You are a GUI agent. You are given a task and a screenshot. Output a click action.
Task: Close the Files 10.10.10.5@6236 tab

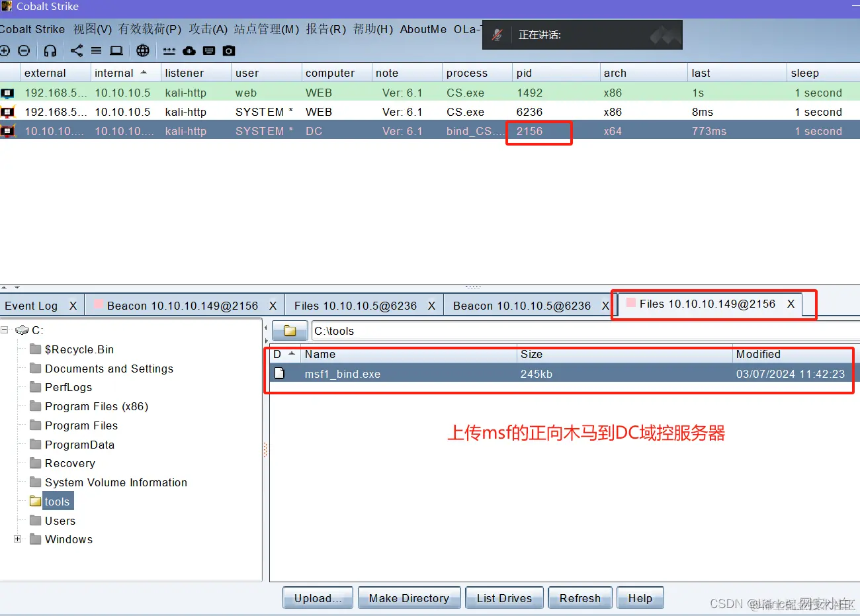pyautogui.click(x=431, y=306)
